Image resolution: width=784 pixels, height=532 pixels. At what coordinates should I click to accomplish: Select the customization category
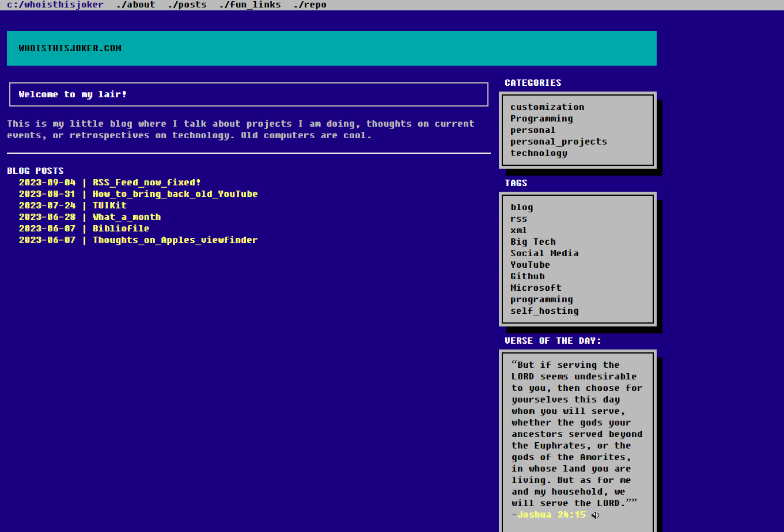click(547, 107)
